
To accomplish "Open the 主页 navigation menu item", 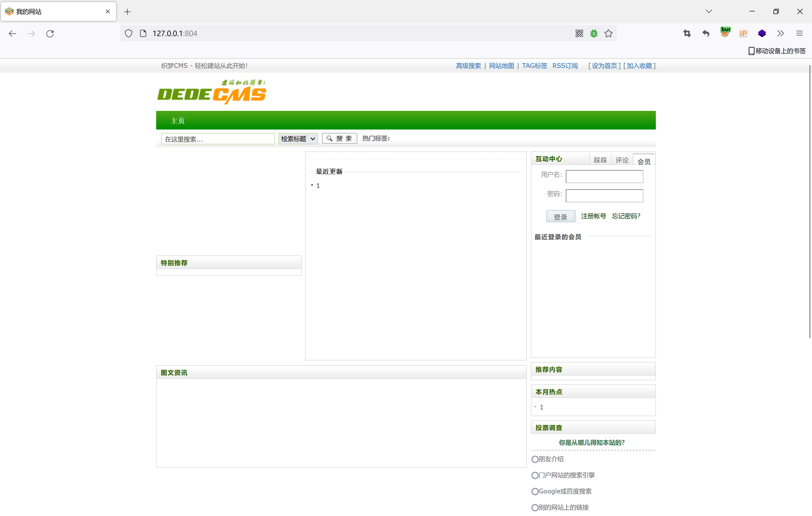I will pos(177,121).
